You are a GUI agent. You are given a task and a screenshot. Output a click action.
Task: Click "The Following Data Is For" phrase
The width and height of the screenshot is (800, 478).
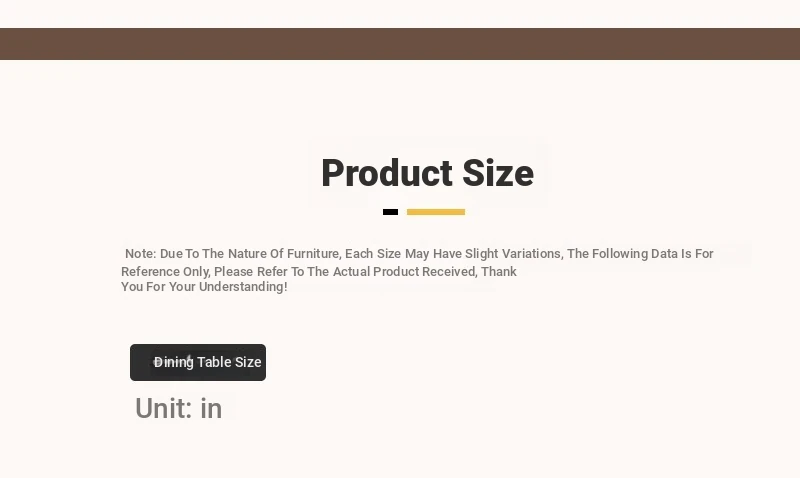(640, 254)
